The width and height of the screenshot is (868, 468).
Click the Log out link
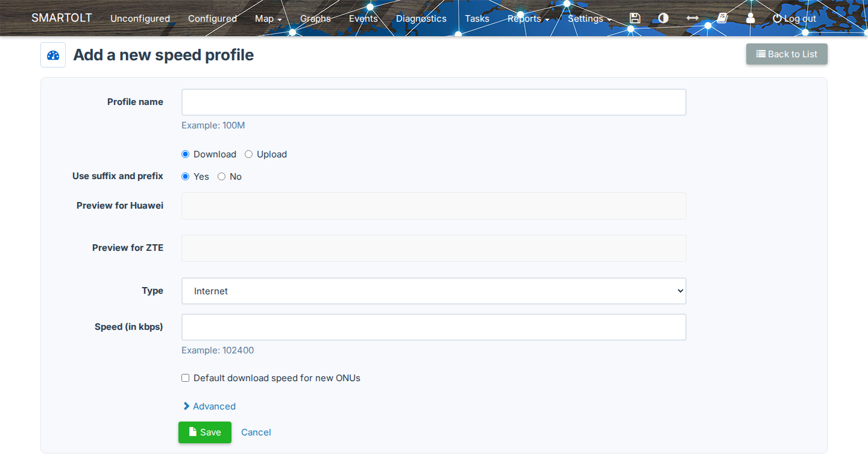[x=794, y=19]
